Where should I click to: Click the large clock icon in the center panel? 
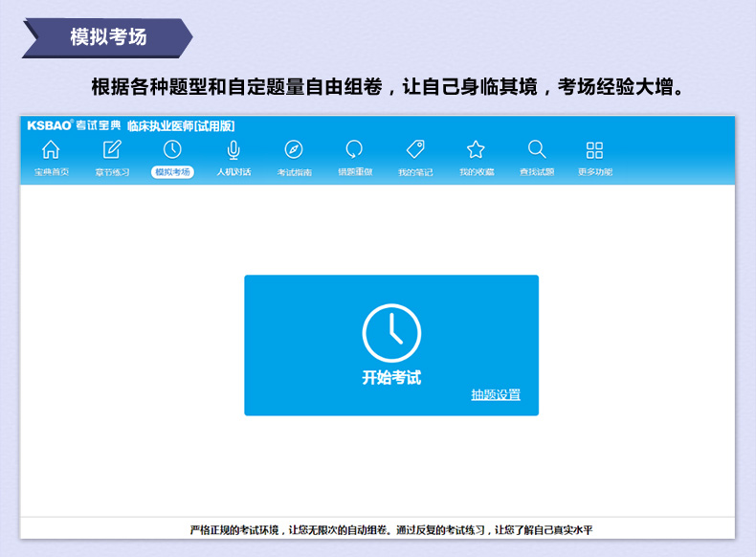click(x=391, y=333)
